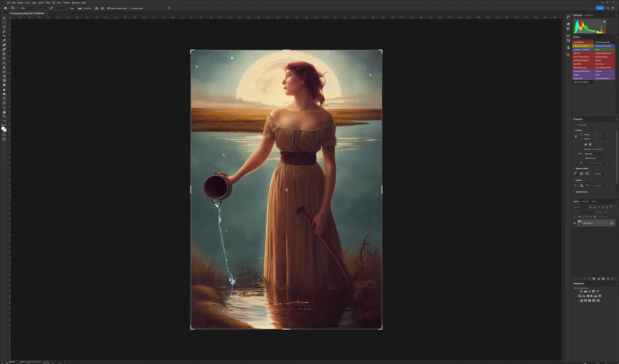Hide the Background layer eye icon

pyautogui.click(x=575, y=223)
